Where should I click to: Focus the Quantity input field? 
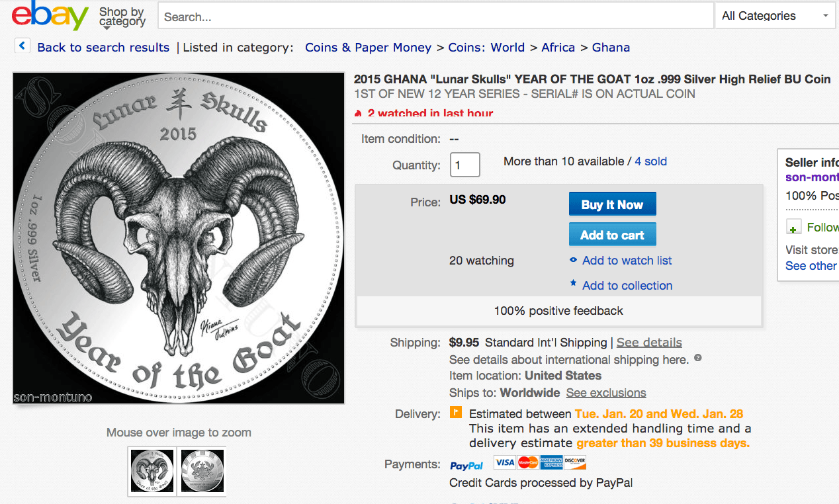(x=464, y=165)
